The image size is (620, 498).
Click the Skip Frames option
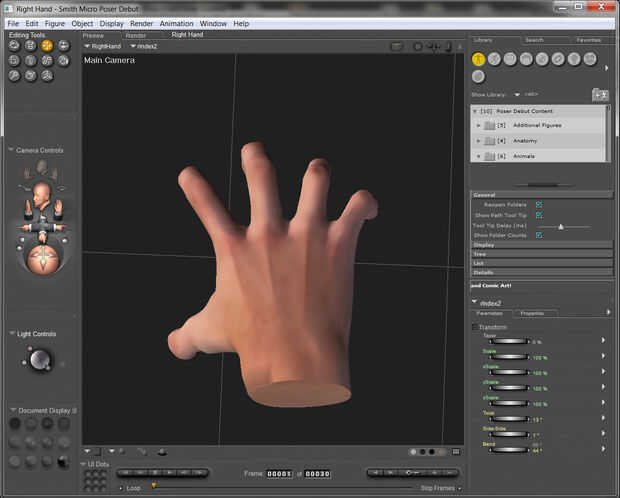click(439, 488)
